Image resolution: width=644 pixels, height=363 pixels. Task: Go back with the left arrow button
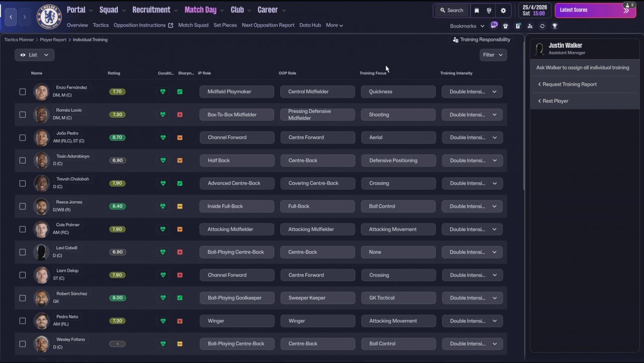click(11, 17)
